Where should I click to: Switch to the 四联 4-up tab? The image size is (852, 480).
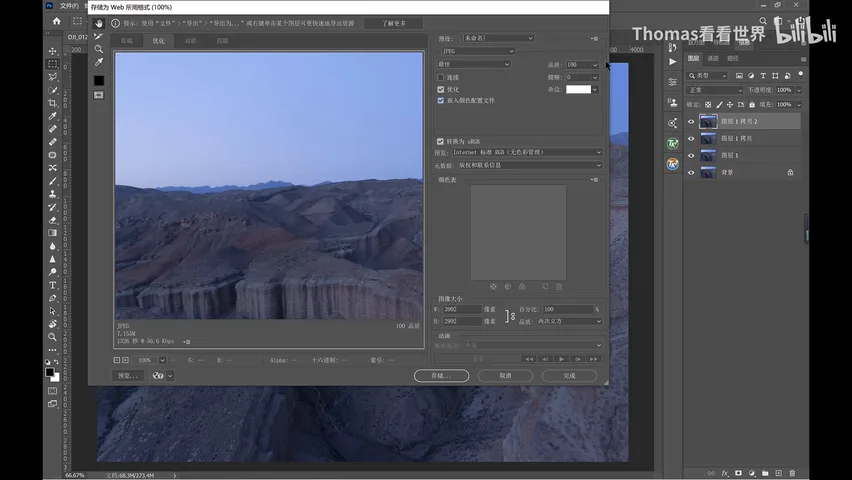point(222,41)
